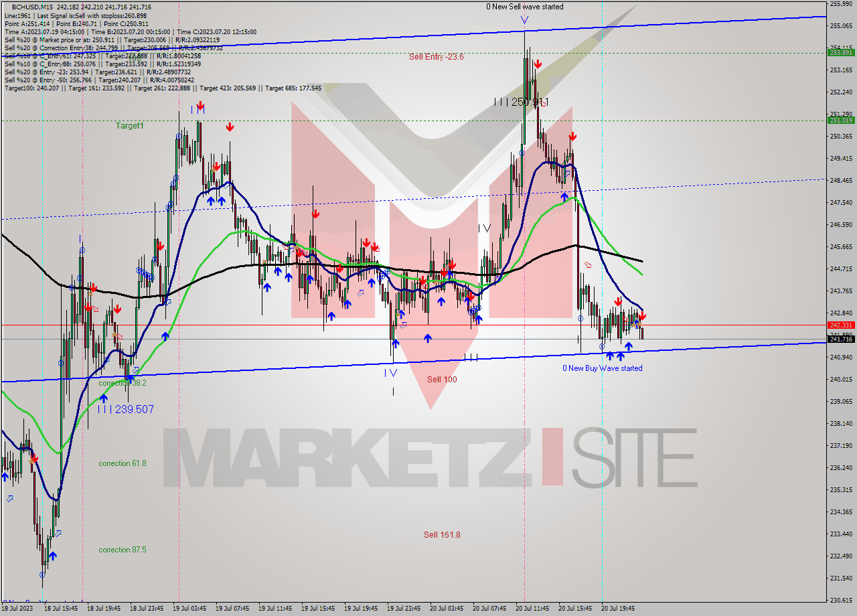Click the 'Sell 161.8' level label
Image resolution: width=857 pixels, height=616 pixels.
coord(442,534)
